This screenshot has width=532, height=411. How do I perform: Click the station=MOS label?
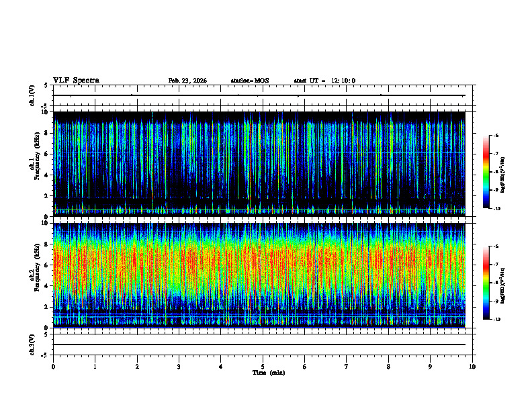click(x=250, y=81)
